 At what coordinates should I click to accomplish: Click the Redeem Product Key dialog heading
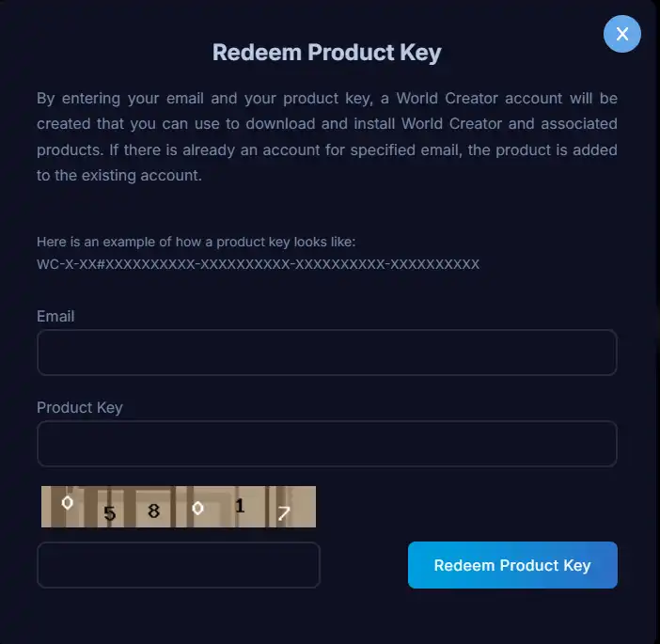click(326, 53)
